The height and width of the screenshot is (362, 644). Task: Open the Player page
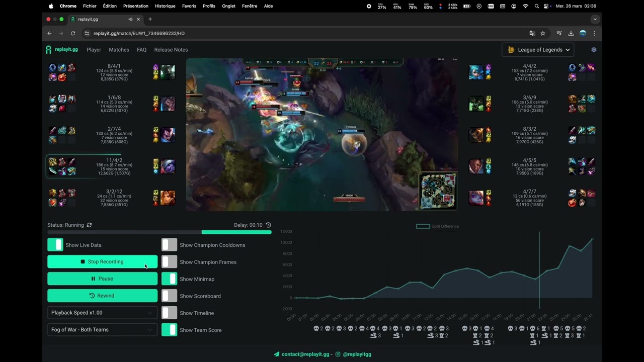(94, 50)
